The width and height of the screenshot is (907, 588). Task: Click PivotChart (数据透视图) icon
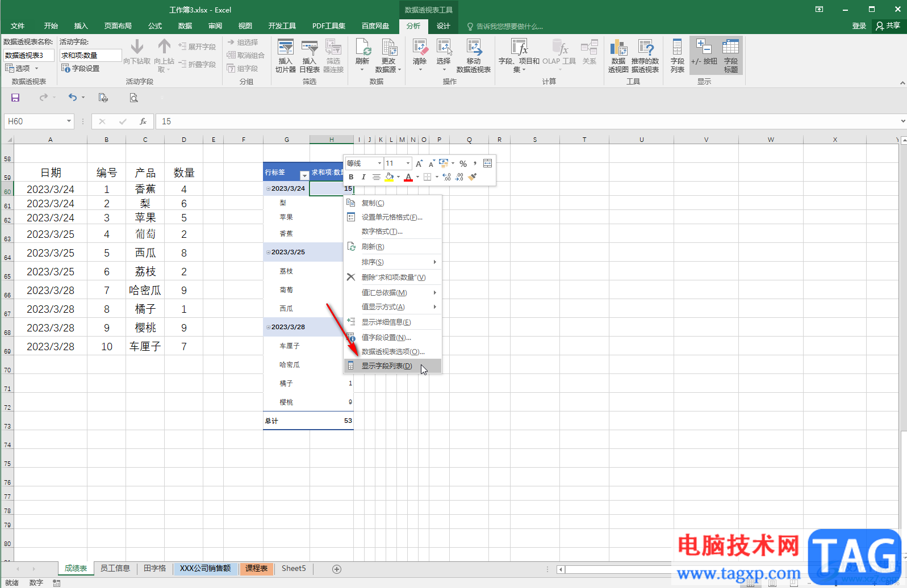(x=618, y=56)
